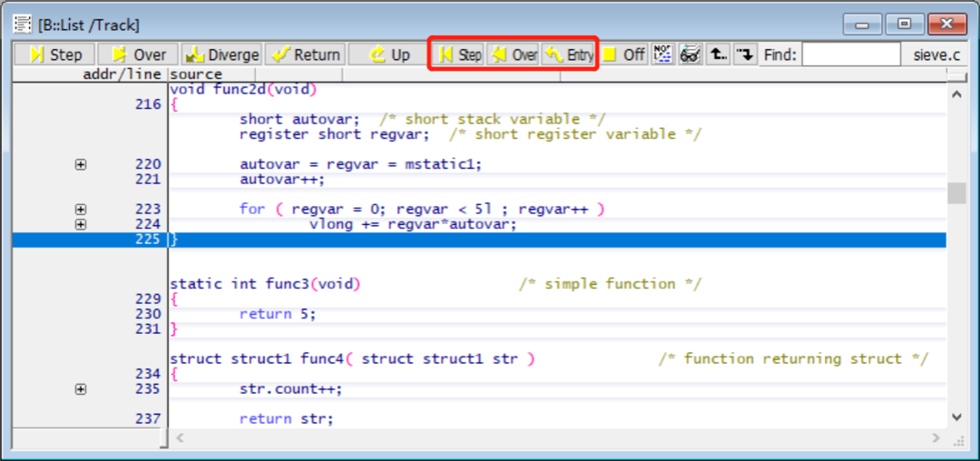Click the backward Over button
This screenshot has height=461, width=980.
(514, 54)
